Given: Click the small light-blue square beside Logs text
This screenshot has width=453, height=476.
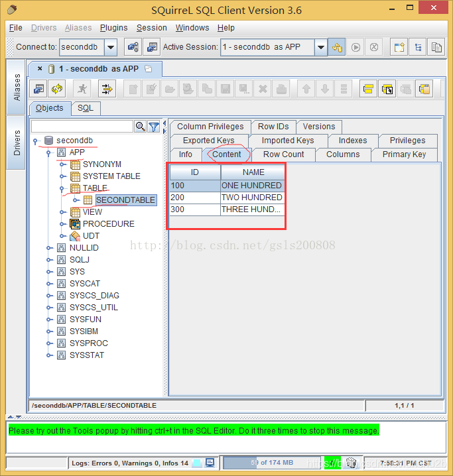Looking at the screenshot, I should [x=197, y=463].
